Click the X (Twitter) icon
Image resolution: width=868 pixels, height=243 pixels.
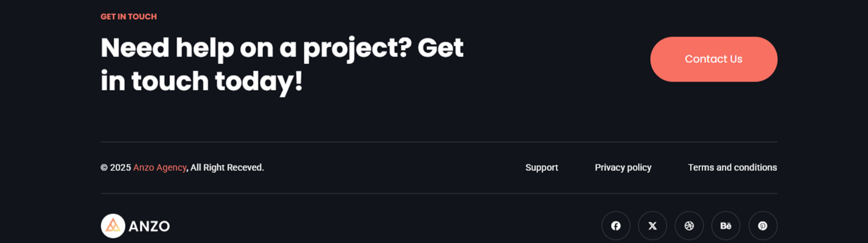click(652, 226)
